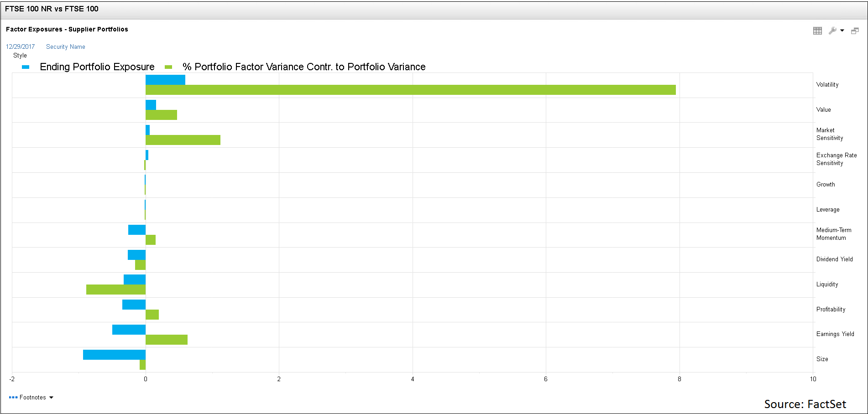Open the wrench settings tool
868x414 pixels.
click(x=832, y=31)
